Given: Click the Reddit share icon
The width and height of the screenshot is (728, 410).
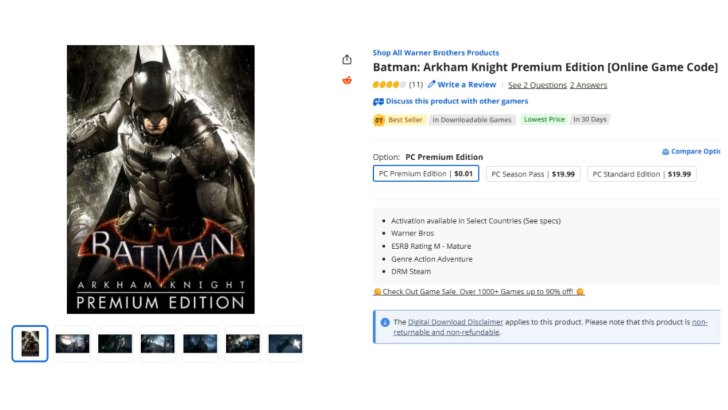Looking at the screenshot, I should pyautogui.click(x=347, y=80).
